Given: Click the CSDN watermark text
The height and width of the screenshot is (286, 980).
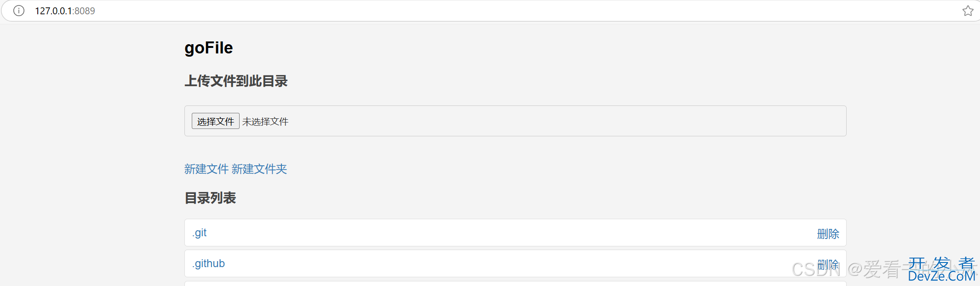Looking at the screenshot, I should [816, 269].
